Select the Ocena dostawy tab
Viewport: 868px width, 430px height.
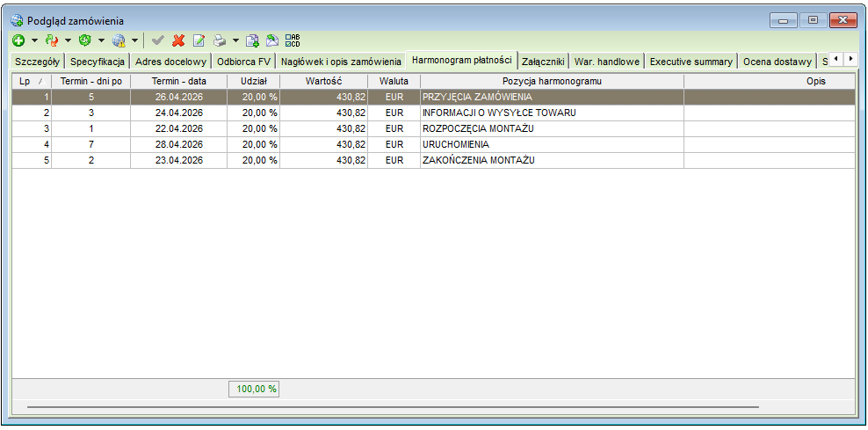[x=778, y=62]
